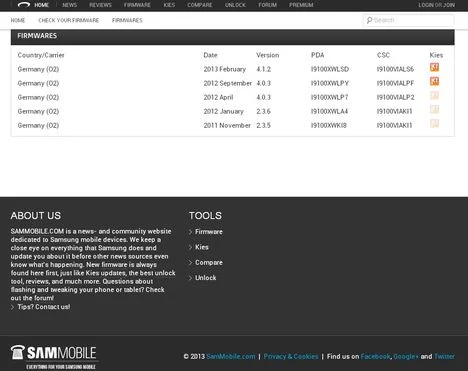The width and height of the screenshot is (468, 371).
Task: Click Unlock link under Tools
Action: click(205, 278)
